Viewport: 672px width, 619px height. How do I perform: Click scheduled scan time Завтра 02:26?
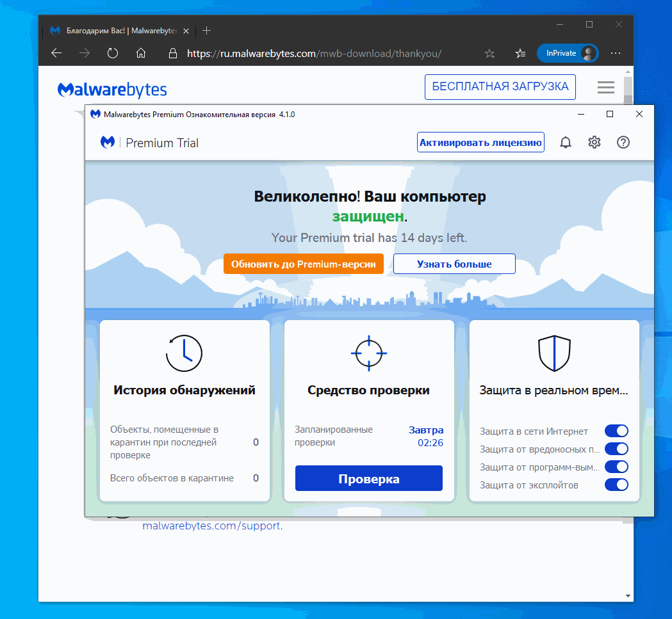[x=426, y=436]
